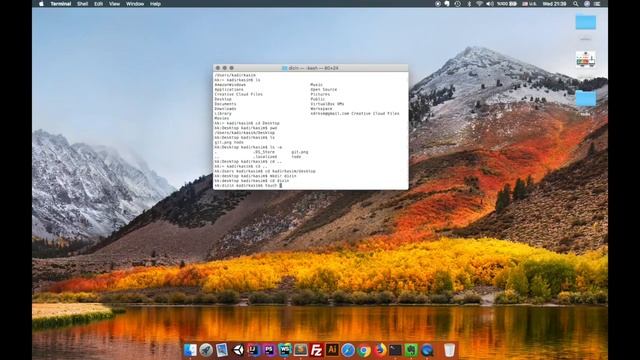Image resolution: width=640 pixels, height=360 pixels.
Task: Open Finder from the dock
Action: tap(190, 350)
